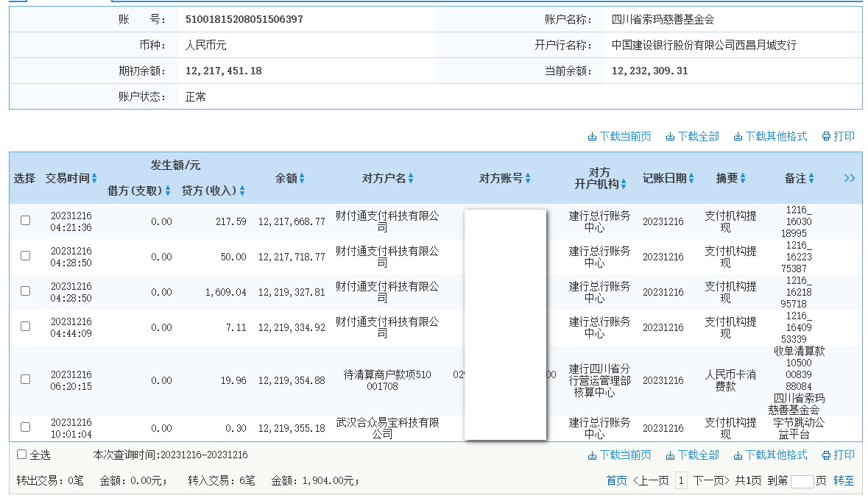The image size is (868, 498).
Task: Click institution 建行四川省分行营运管理部核算中心
Action: (599, 380)
